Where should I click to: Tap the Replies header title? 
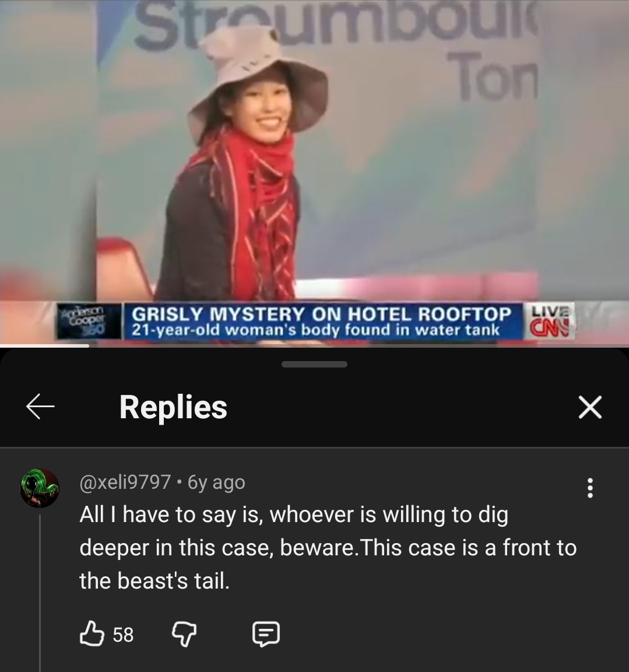tap(173, 407)
